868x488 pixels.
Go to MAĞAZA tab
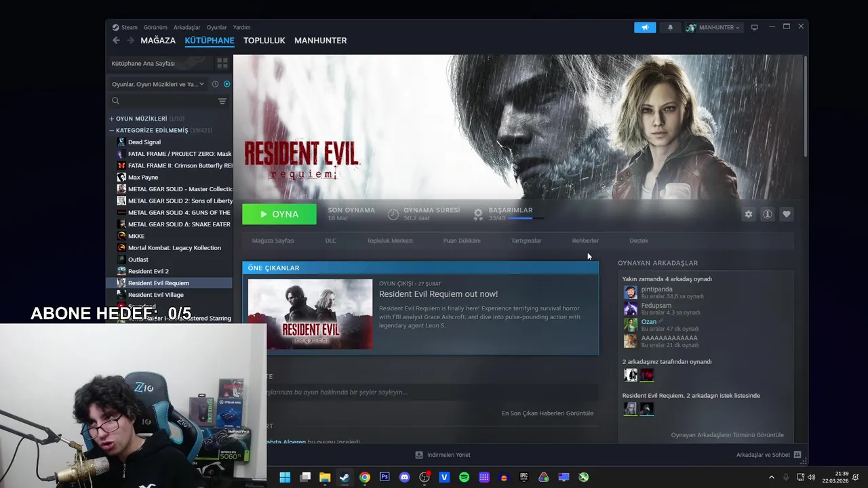click(x=158, y=41)
